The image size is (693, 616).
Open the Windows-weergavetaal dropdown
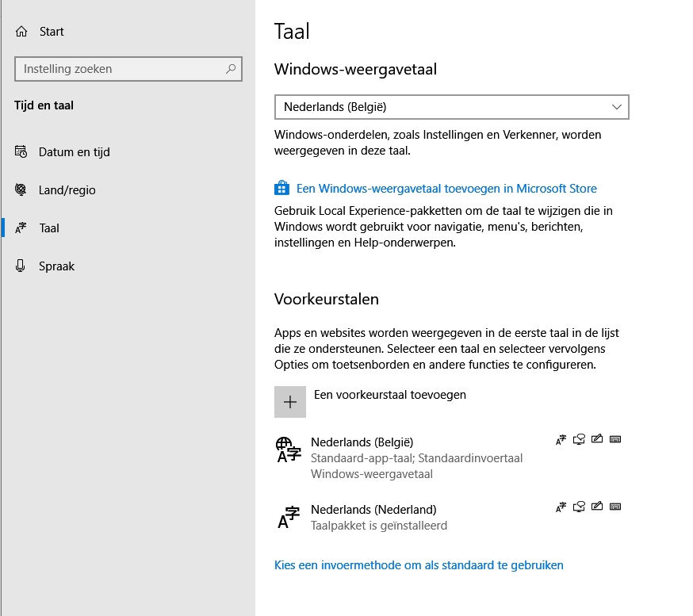451,107
